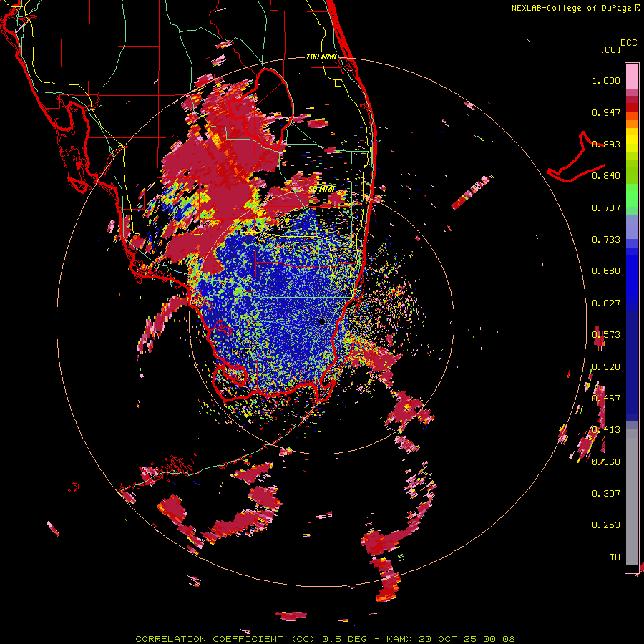This screenshot has width=644, height=644.
Task: Select the 0.947 color scale value
Action: tap(606, 112)
